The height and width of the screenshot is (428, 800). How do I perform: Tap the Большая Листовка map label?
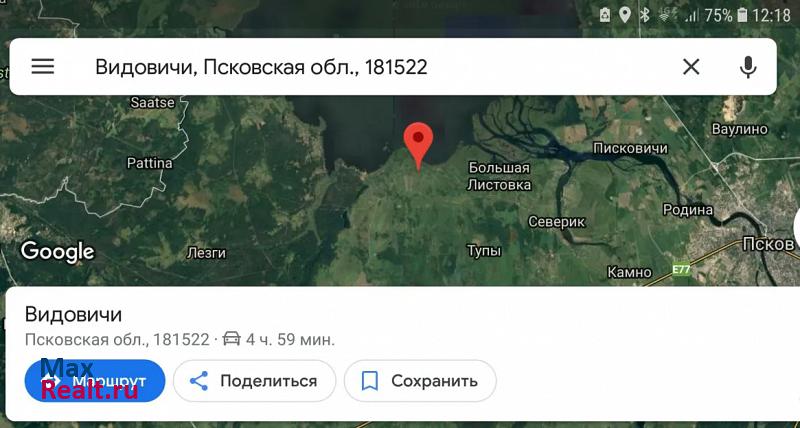pyautogui.click(x=499, y=176)
